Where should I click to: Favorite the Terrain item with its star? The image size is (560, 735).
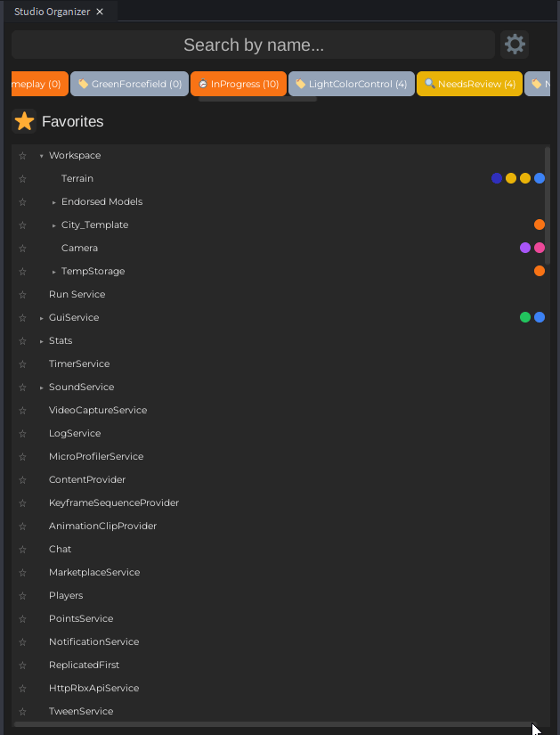click(x=23, y=178)
